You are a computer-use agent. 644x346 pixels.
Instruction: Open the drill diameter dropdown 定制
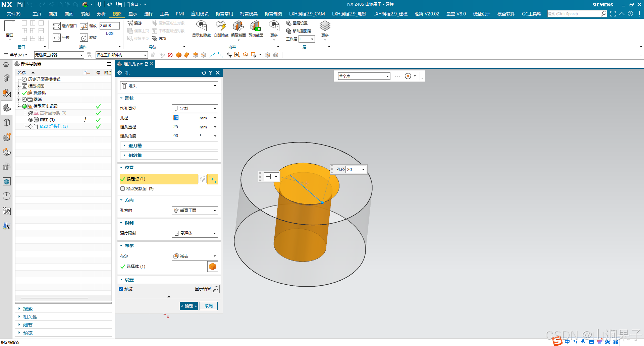coord(195,109)
